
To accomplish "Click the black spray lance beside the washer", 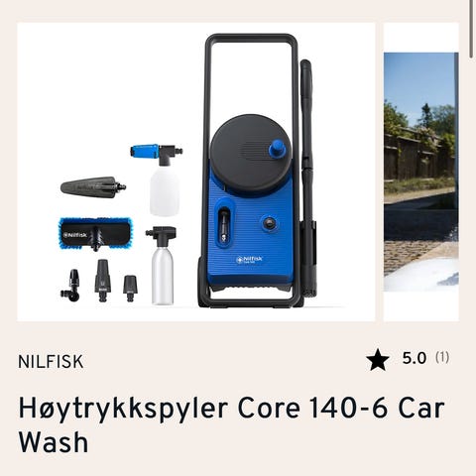I will coord(307,176).
